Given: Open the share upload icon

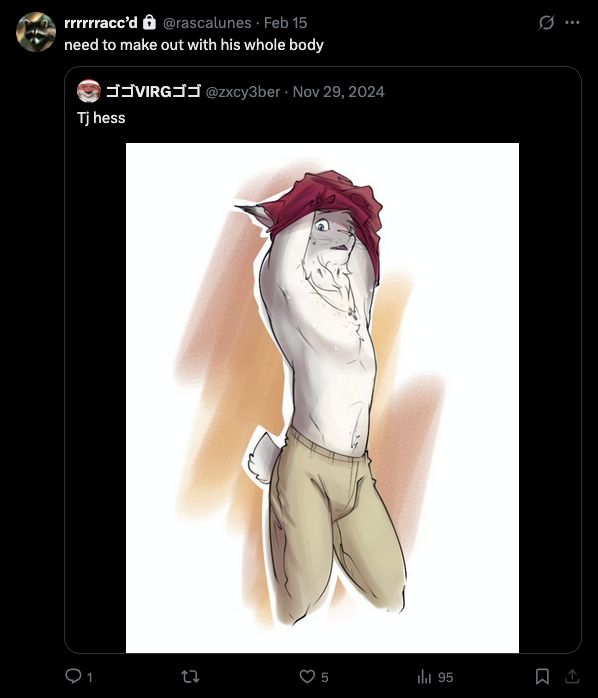Looking at the screenshot, I should [572, 676].
